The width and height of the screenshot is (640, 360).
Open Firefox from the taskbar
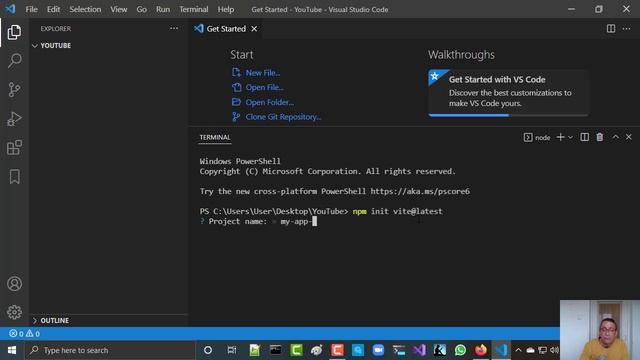(x=480, y=350)
